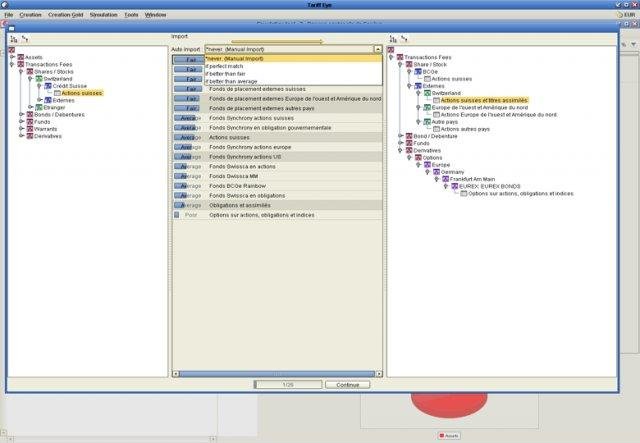Click the horizontal scrollbar under match list
Screen dimensions: 640x443
[277, 374]
